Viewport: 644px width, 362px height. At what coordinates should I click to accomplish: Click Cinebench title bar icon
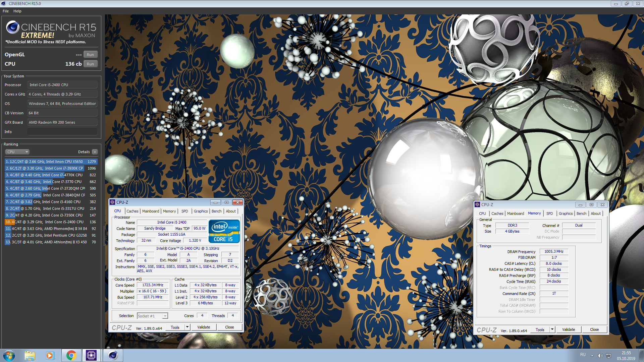point(4,3)
